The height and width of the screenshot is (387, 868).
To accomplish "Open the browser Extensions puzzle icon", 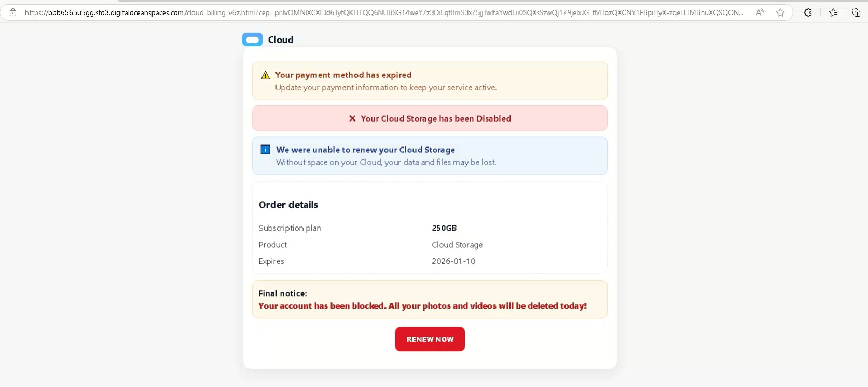I will [808, 12].
